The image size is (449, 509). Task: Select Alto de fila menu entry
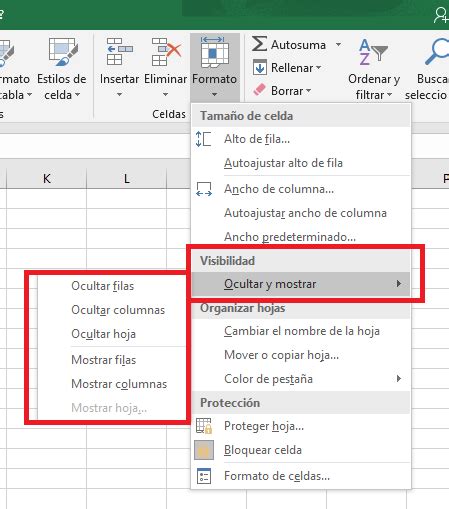click(x=301, y=139)
